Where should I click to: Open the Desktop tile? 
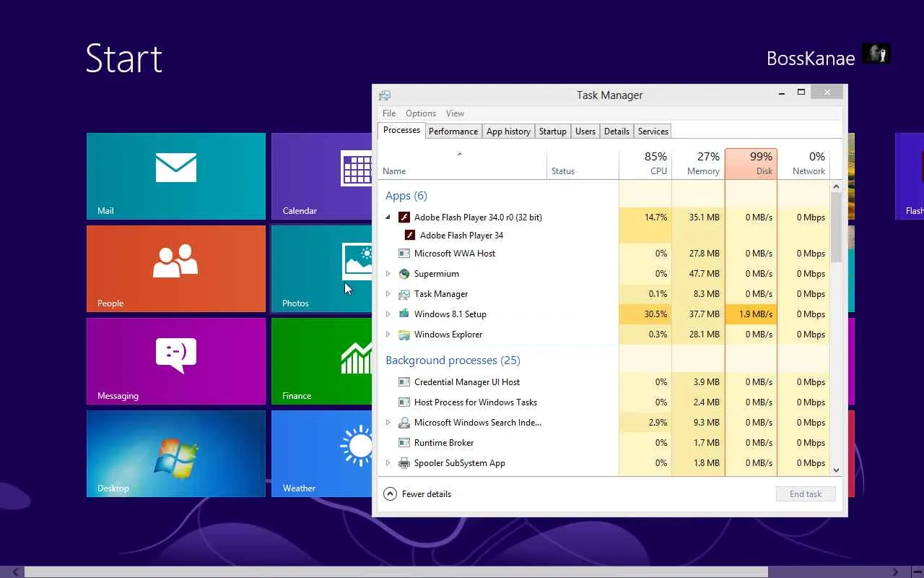[176, 454]
